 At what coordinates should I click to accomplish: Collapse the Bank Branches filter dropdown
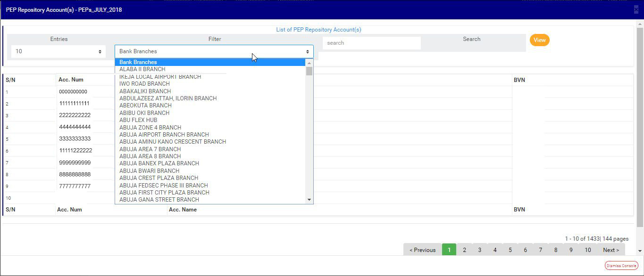click(x=214, y=51)
